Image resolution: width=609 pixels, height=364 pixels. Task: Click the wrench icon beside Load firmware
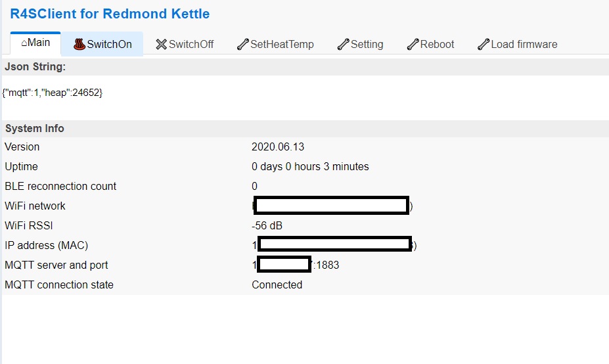tap(483, 45)
